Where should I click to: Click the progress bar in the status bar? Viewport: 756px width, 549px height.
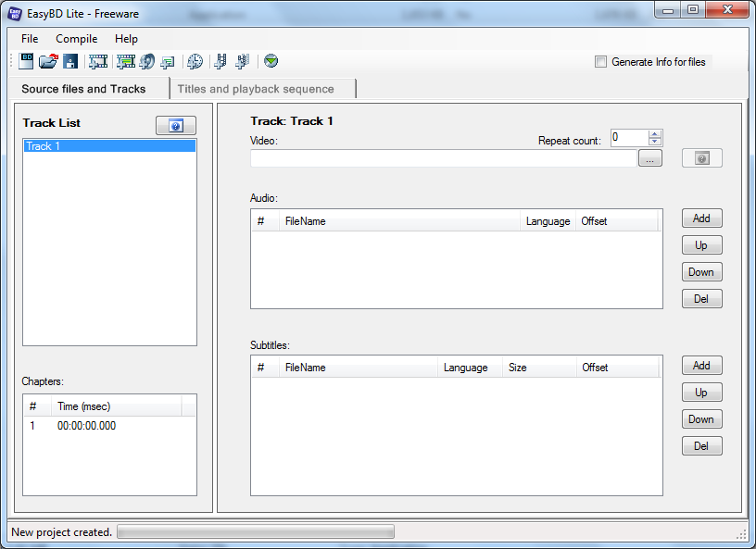[256, 531]
